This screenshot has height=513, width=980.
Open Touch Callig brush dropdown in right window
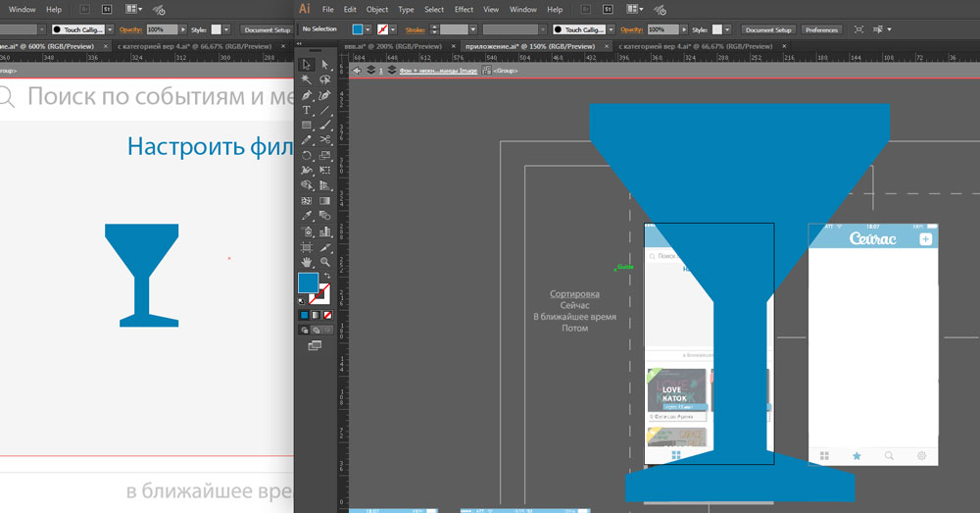pos(611,29)
